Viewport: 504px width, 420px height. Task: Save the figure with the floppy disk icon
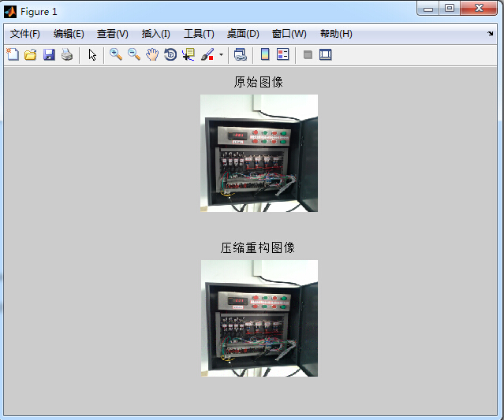coord(49,54)
